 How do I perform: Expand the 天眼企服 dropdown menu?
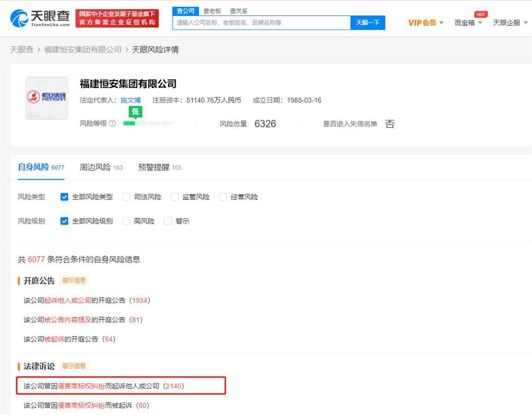point(510,23)
